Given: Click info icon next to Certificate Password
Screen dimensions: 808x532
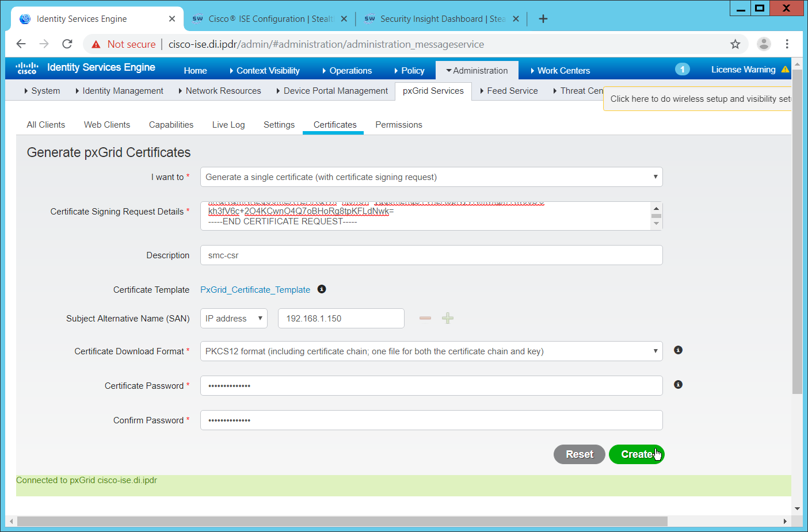Looking at the screenshot, I should click(678, 385).
